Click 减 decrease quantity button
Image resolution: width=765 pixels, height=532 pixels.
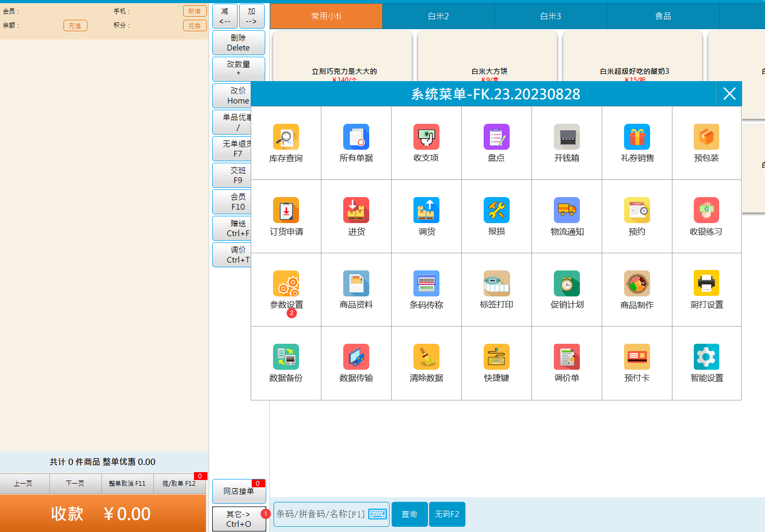coord(225,16)
